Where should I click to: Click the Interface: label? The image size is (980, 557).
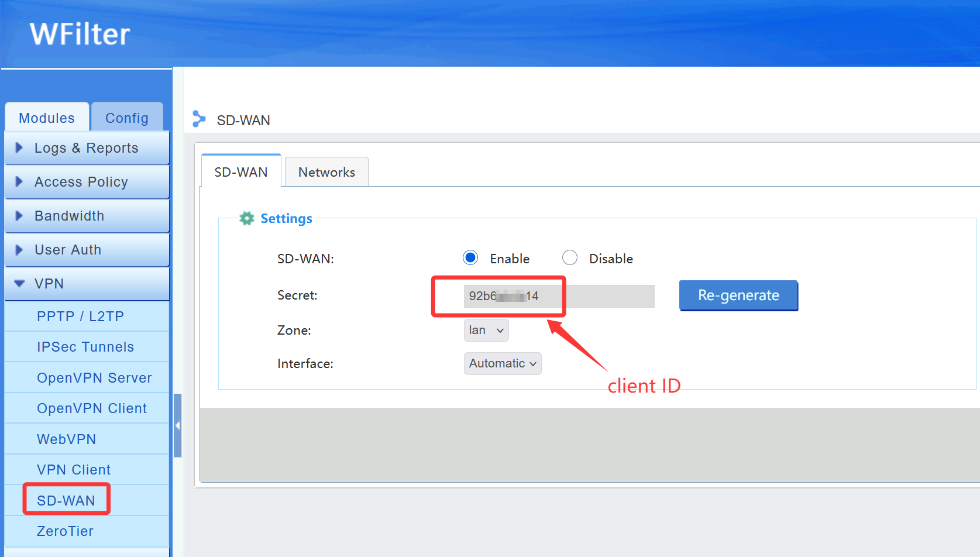pyautogui.click(x=305, y=363)
